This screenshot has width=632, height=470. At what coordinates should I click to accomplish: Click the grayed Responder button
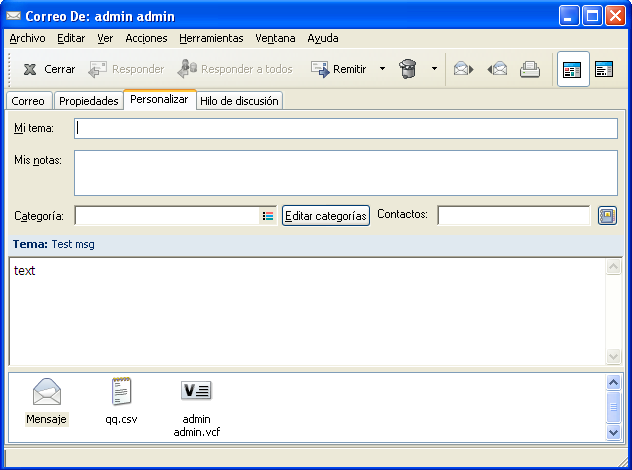click(x=126, y=69)
